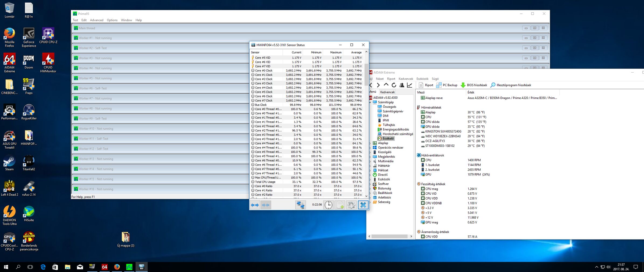The width and height of the screenshot is (644, 272).
Task: Click AIDA64 Riport toolbar button
Action: (426, 85)
